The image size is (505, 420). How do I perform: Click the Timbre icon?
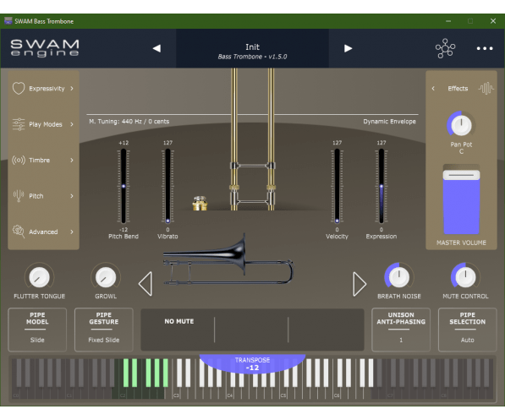click(x=19, y=160)
